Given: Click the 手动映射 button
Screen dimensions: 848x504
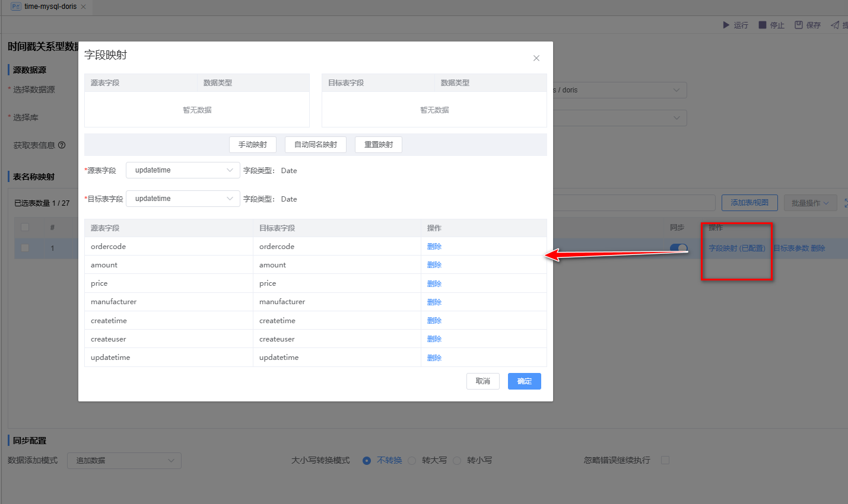Looking at the screenshot, I should point(253,145).
